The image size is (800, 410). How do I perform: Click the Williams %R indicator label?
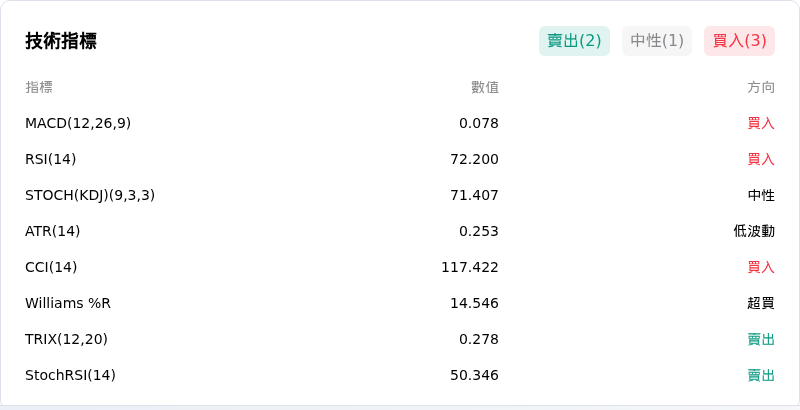click(68, 303)
